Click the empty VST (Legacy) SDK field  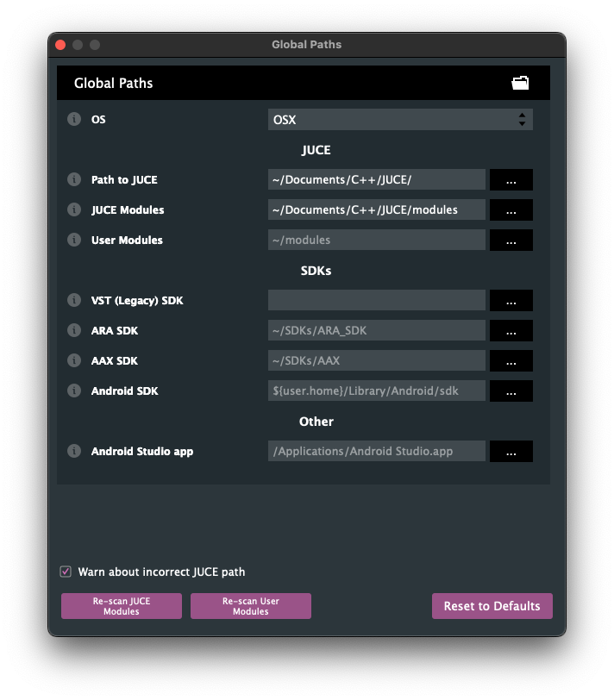coord(377,301)
